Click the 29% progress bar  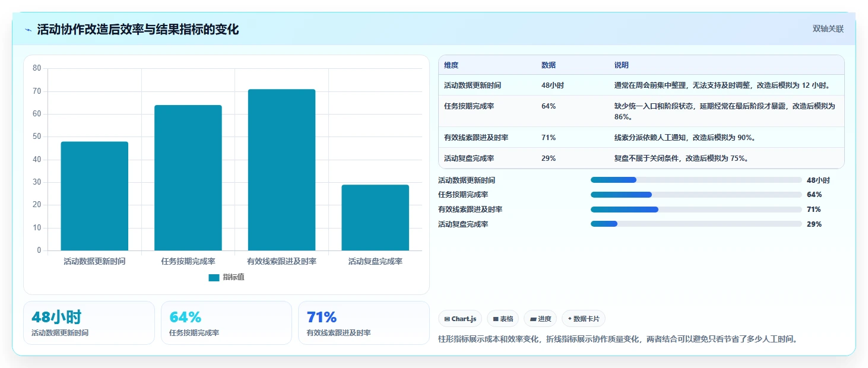point(696,224)
